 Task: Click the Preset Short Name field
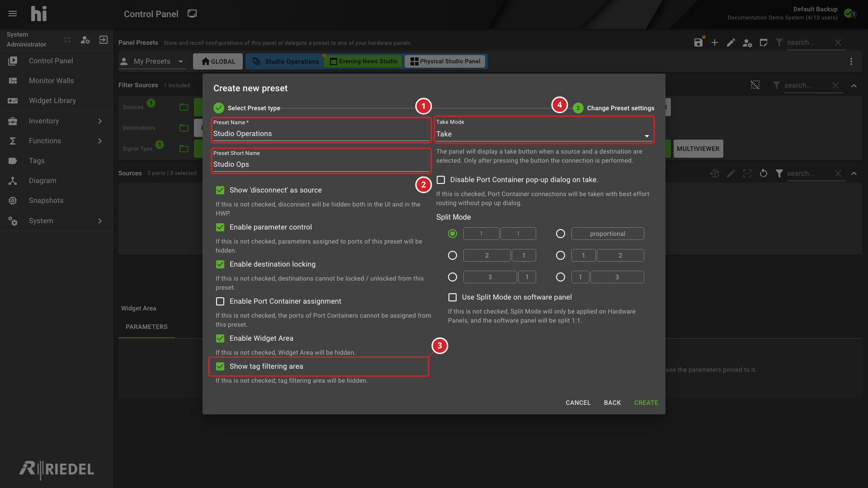[321, 161]
